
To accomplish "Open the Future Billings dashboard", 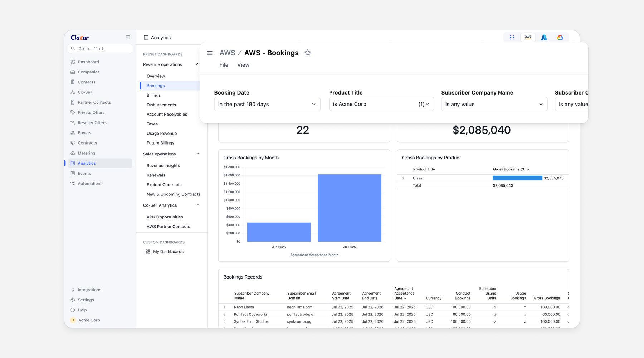I will [161, 143].
